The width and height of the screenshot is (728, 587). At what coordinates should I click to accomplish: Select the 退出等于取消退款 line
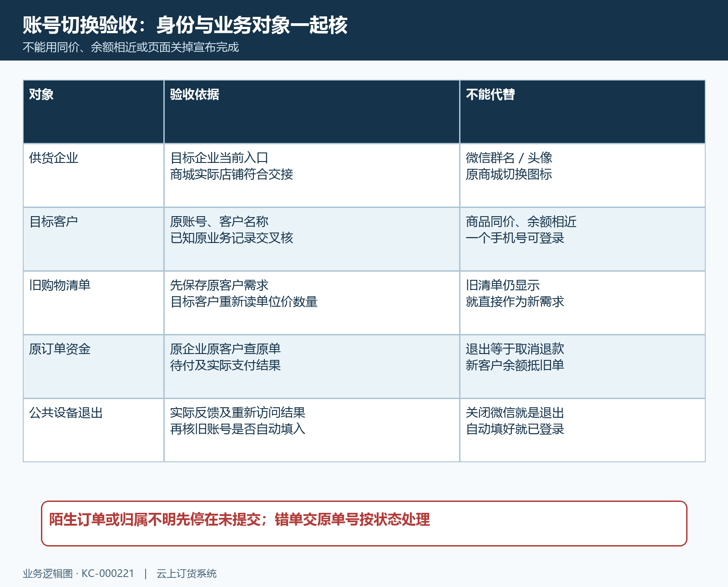[x=515, y=349]
